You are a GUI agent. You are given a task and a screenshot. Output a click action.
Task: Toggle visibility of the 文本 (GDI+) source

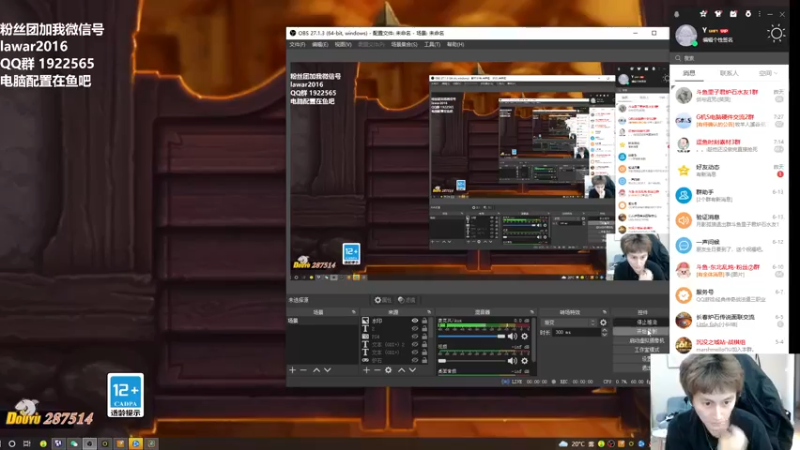coord(415,352)
